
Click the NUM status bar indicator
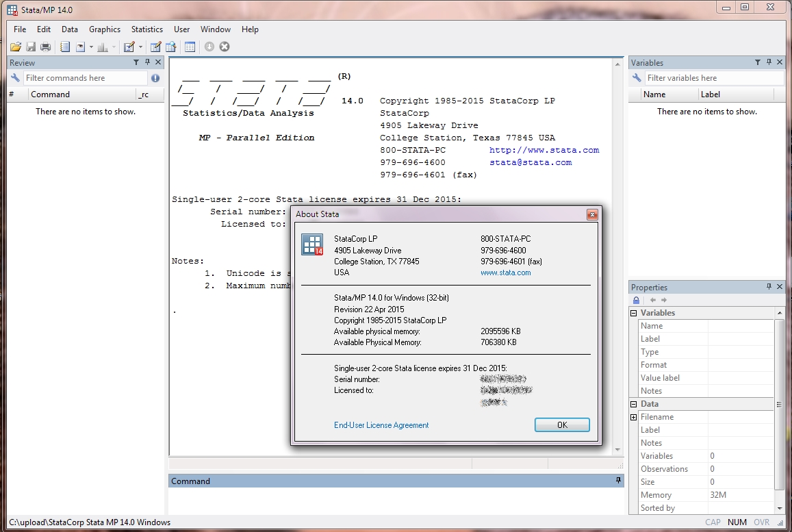coord(737,522)
